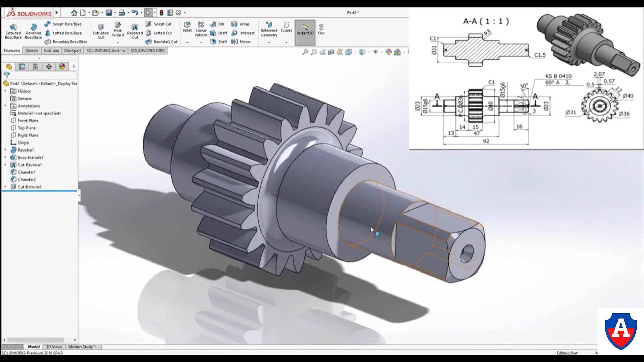Open the ConfigurationManager panel tab
Screen dimensions: 644x362
pos(35,67)
